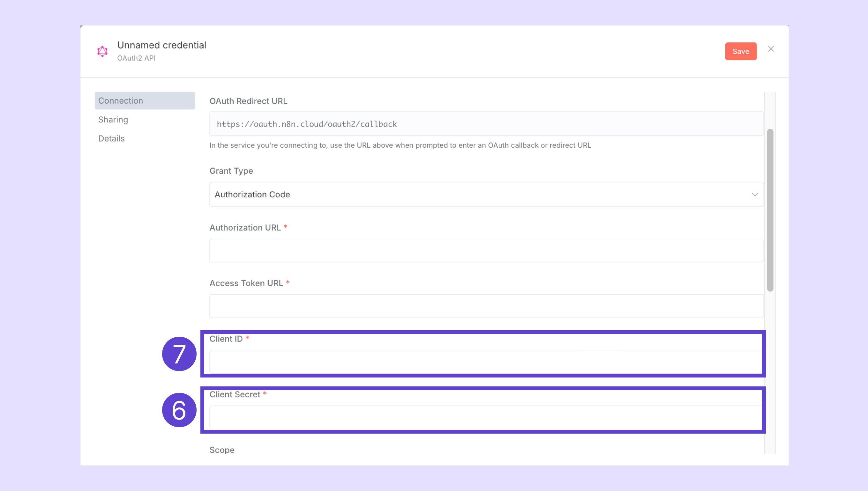Click the chevron arrow in Grant Type
Viewport: 868px width, 491px height.
tap(755, 194)
